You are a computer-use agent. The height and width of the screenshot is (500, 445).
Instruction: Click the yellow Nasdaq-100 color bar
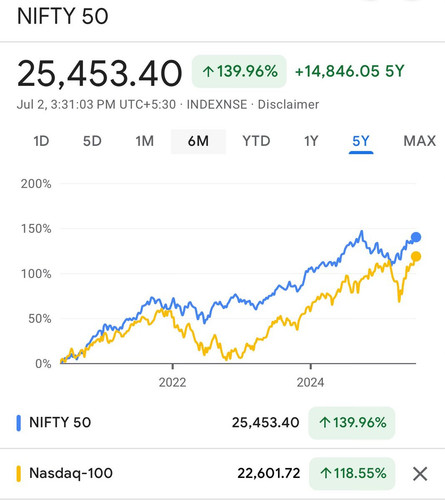point(19,474)
